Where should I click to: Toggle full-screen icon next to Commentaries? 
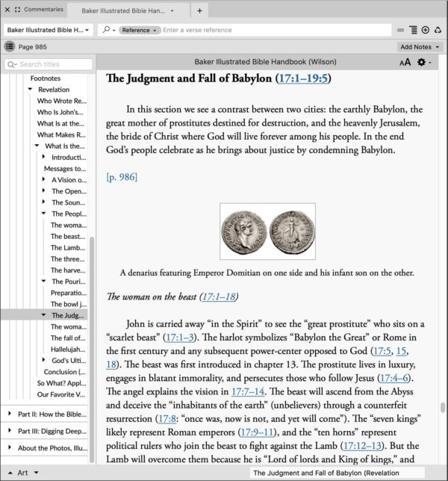[x=17, y=10]
